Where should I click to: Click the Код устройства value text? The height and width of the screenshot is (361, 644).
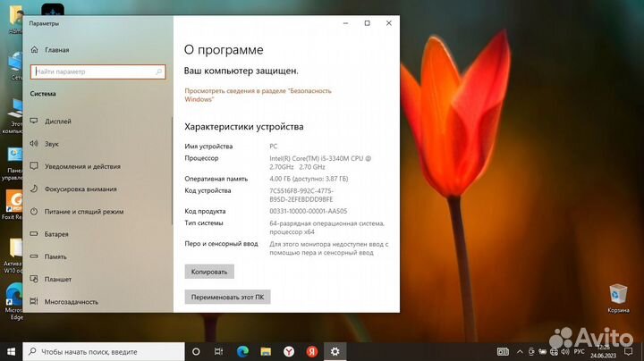(301, 195)
